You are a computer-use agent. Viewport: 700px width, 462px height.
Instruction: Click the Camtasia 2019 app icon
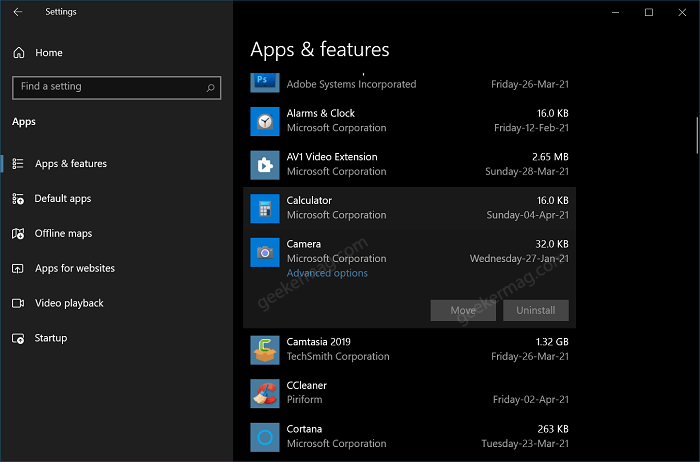pyautogui.click(x=265, y=350)
